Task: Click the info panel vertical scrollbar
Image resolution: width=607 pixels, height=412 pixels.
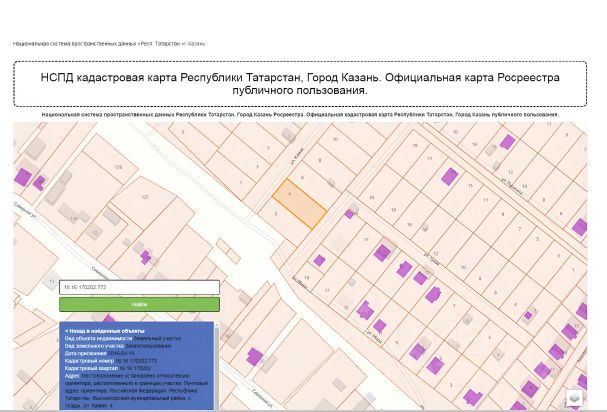Action: coord(216,366)
